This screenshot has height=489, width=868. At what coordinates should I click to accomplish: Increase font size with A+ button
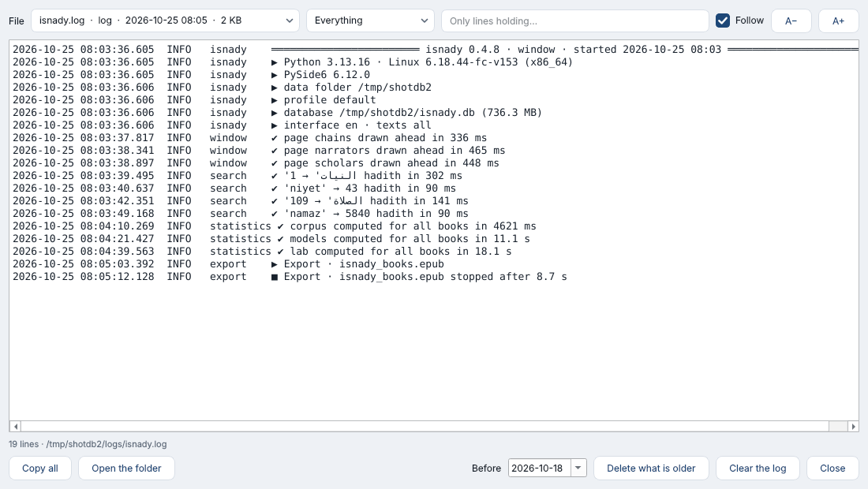tap(838, 21)
